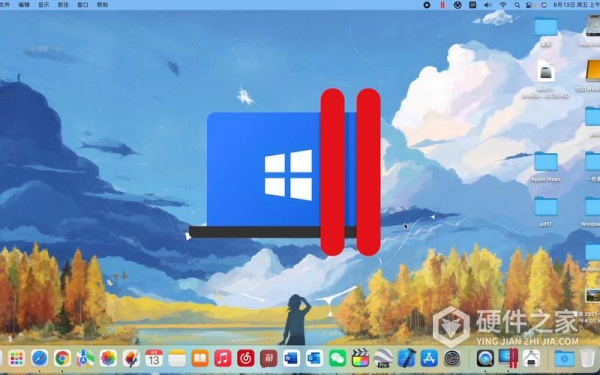Open the brown dictionary app in dock
Viewport: 600px width, 375px height.
coord(269,359)
